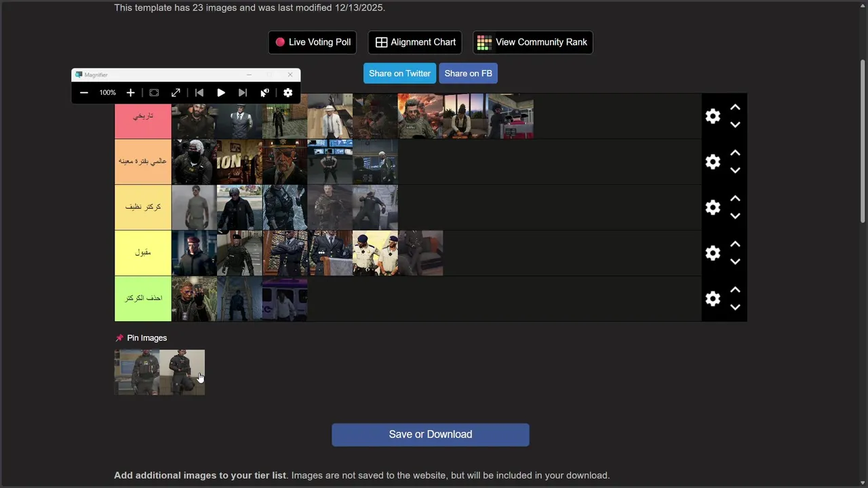
Task: Click the orange عالمي بفترة معينه label
Action: point(143,161)
